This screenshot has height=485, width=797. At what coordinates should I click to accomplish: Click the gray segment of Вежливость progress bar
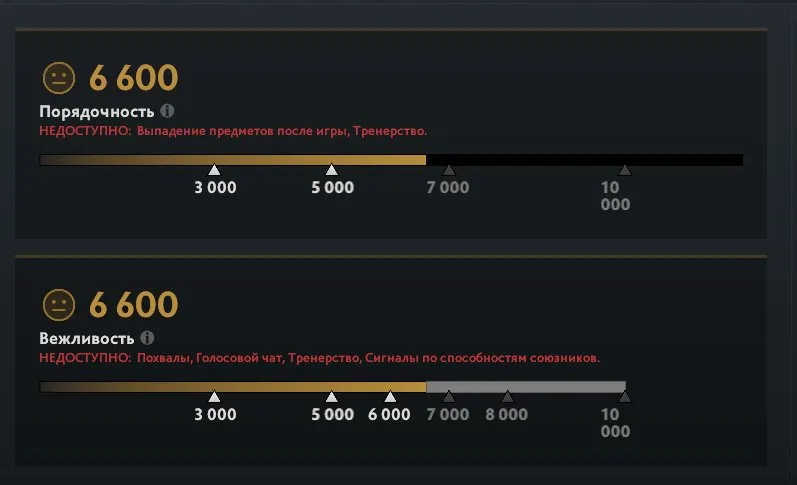[x=526, y=387]
